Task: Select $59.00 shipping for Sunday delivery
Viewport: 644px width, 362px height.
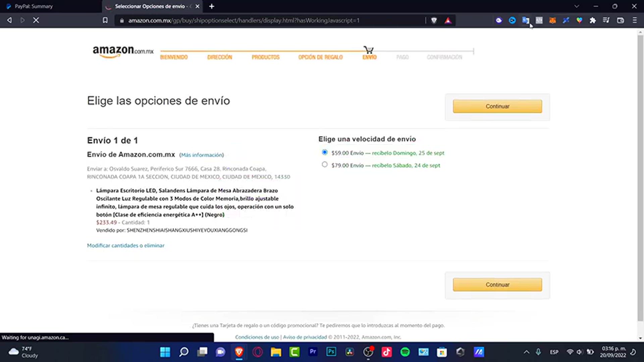Action: pos(324,153)
